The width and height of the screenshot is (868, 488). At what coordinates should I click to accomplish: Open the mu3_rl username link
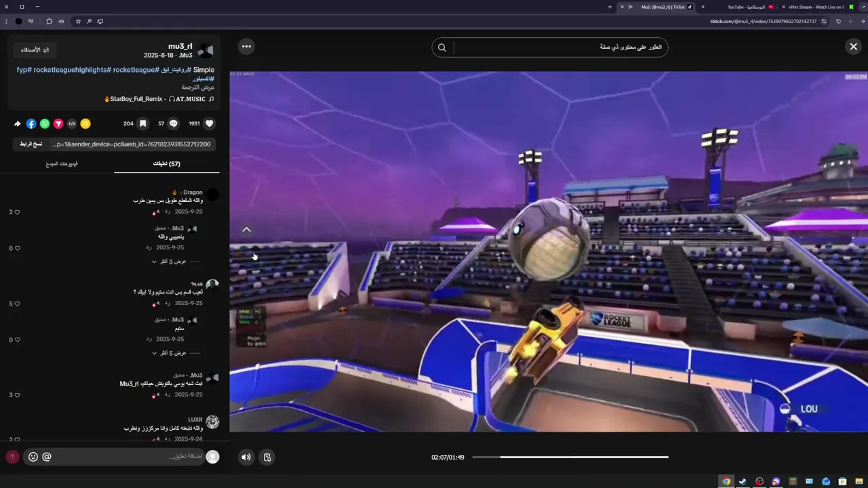tap(180, 46)
